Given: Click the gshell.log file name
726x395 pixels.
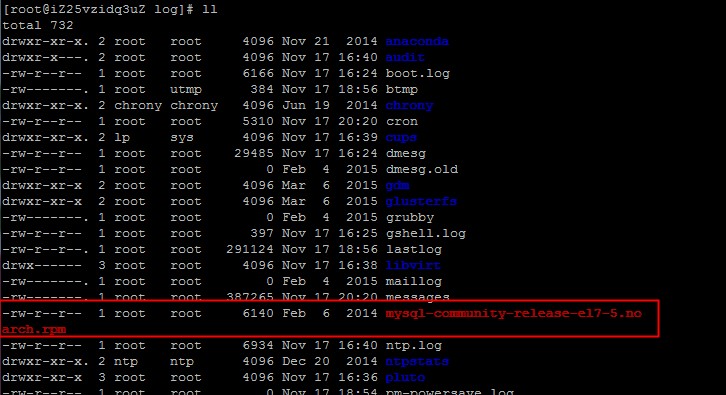Looking at the screenshot, I should 426,233.
